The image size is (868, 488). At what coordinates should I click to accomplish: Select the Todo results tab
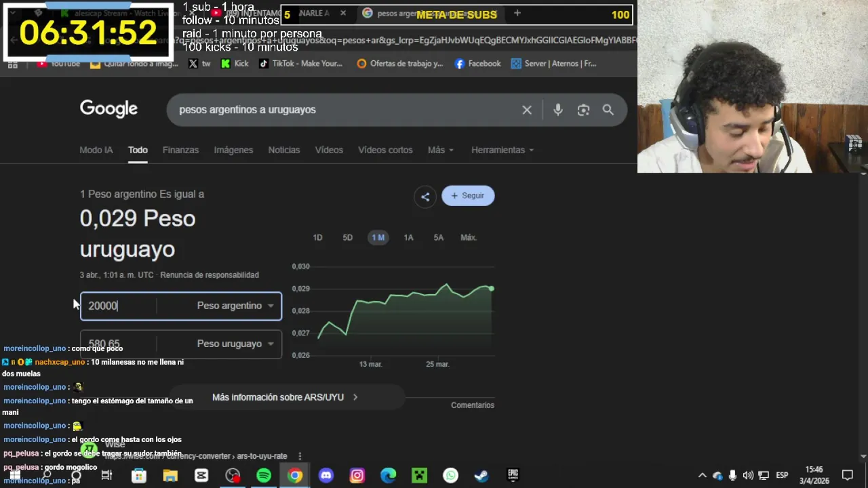tap(138, 150)
